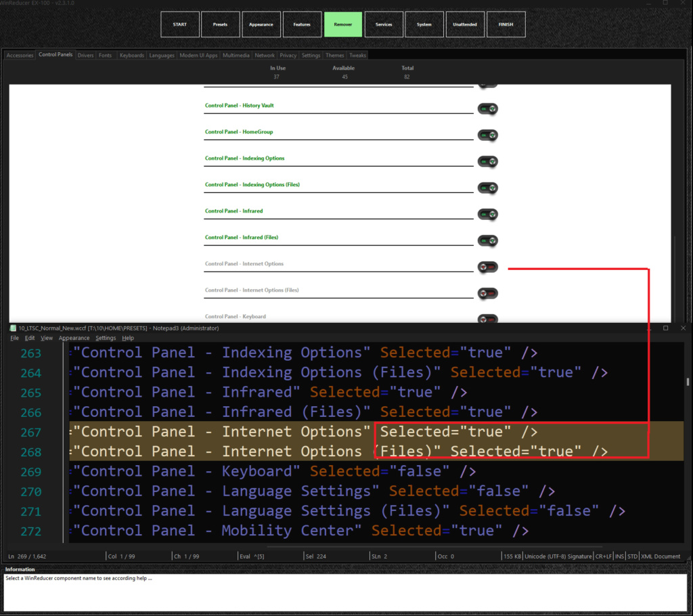Click line number 263 in Notepad3
693x616 pixels.
click(31, 353)
